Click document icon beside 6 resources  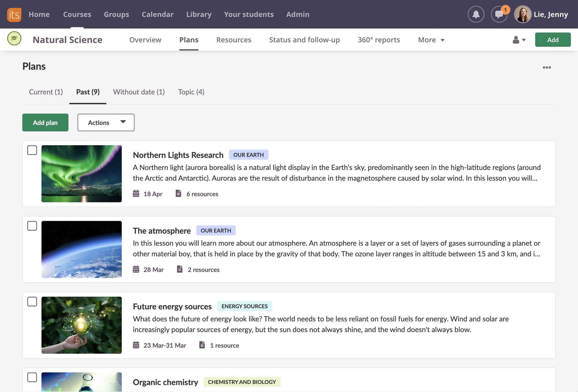click(178, 193)
